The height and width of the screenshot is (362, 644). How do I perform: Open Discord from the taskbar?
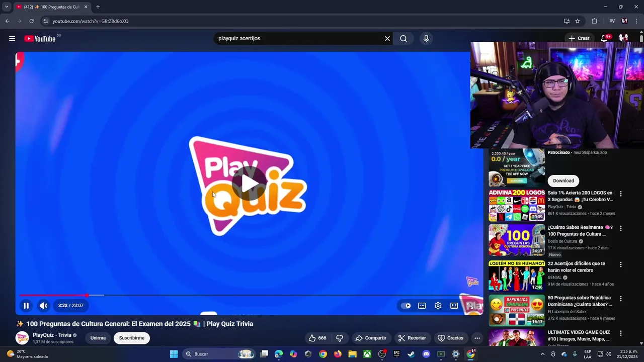click(x=426, y=354)
